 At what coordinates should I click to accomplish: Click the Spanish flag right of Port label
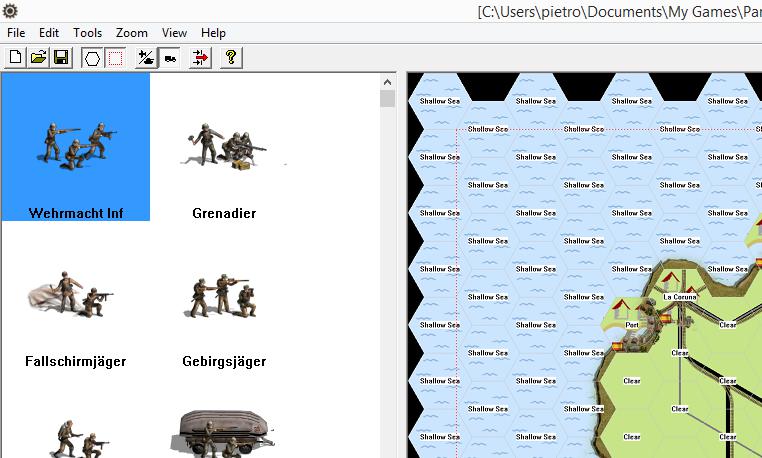[665, 319]
